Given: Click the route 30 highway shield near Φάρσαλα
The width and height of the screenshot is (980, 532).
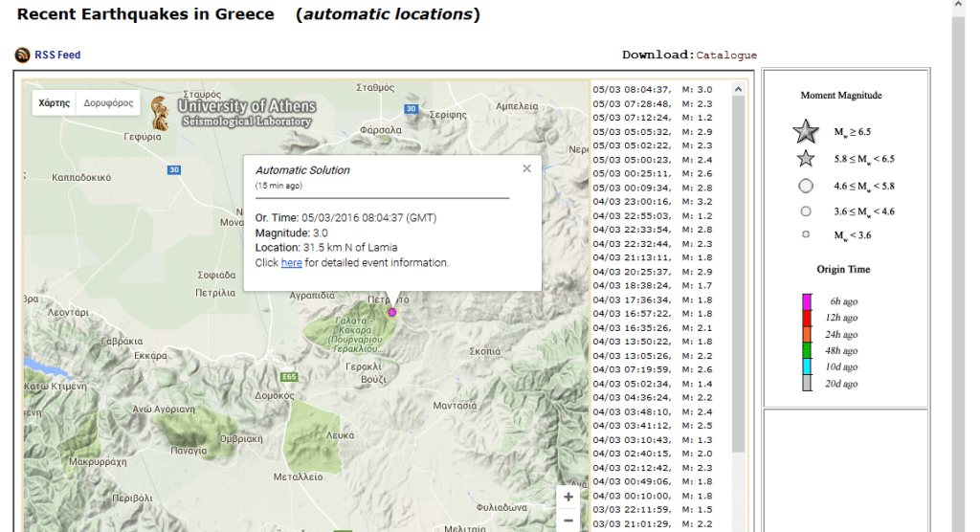Looking at the screenshot, I should 411,109.
